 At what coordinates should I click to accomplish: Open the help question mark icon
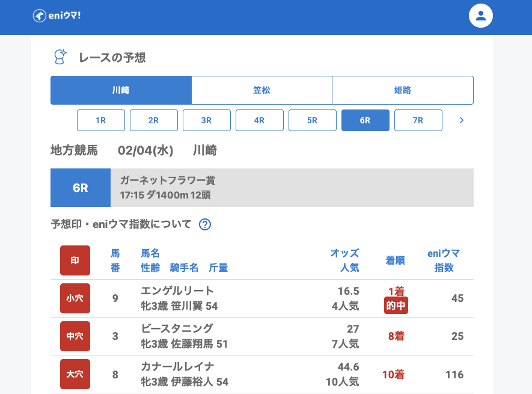point(205,224)
